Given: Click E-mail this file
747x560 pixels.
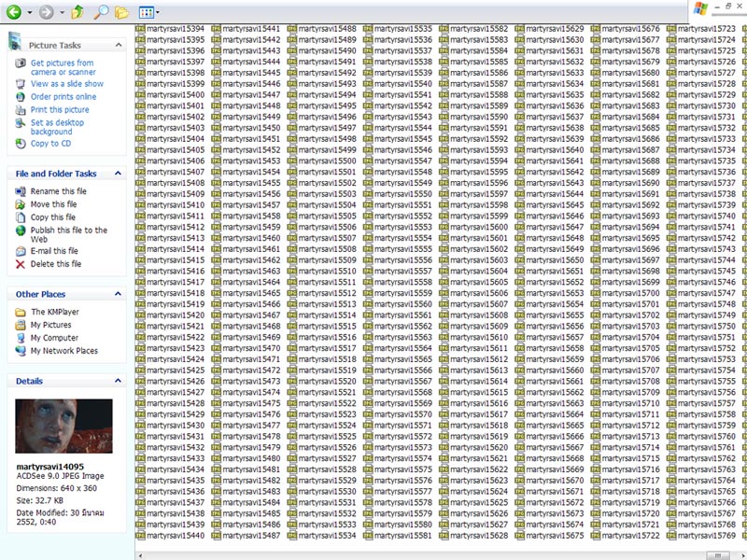Looking at the screenshot, I should (x=54, y=250).
